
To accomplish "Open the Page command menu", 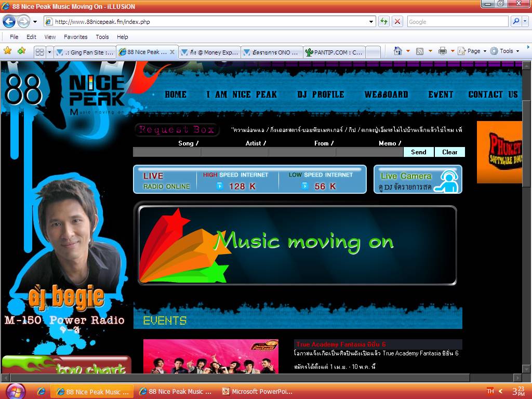I will coord(472,51).
